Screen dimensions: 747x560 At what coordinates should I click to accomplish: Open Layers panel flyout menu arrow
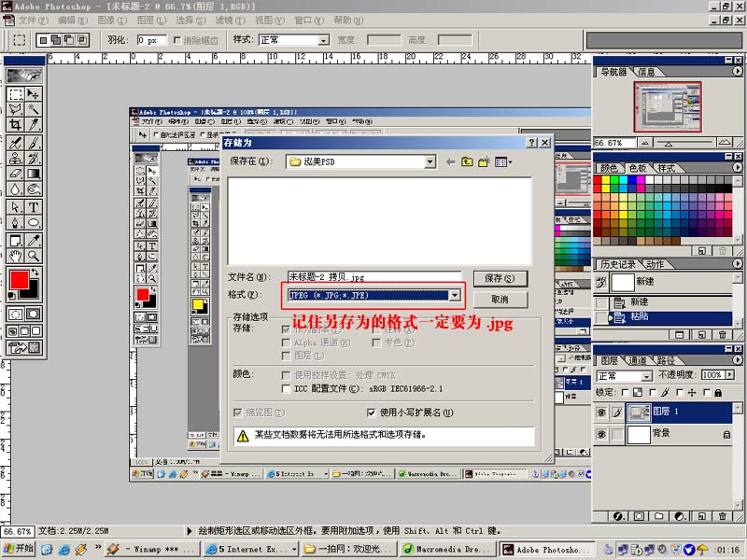737,360
